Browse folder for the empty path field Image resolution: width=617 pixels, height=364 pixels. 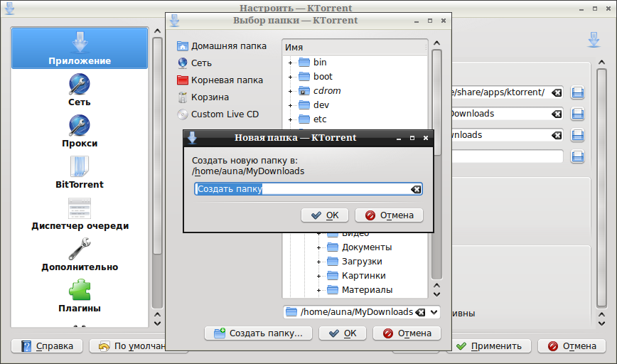coord(578,156)
